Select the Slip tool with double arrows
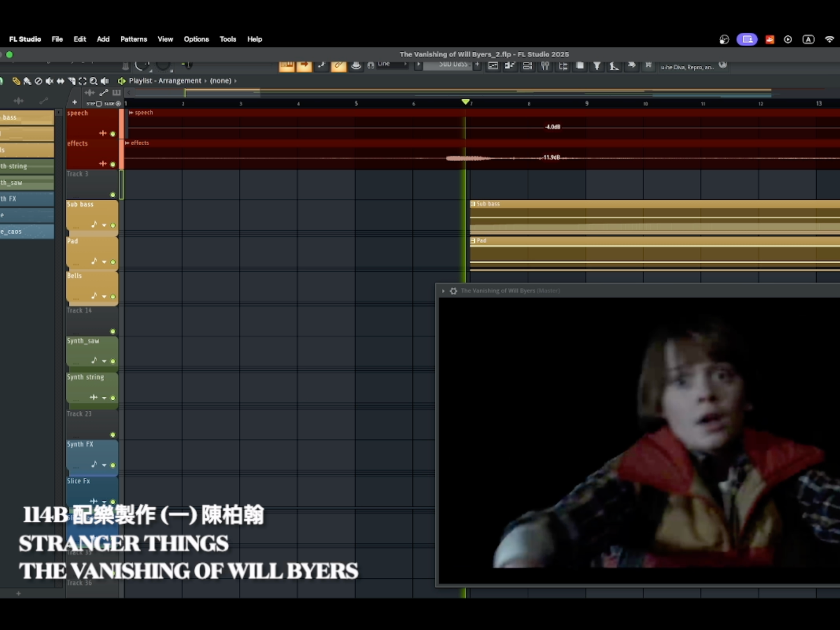This screenshot has height=630, width=840. pos(60,81)
